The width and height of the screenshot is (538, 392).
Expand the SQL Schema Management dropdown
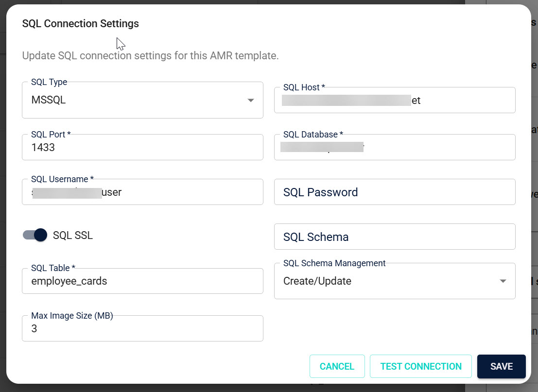[395, 281]
